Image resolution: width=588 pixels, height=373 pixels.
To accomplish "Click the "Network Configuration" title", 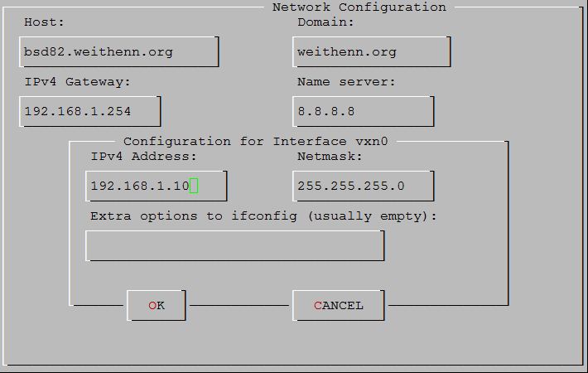I will pyautogui.click(x=359, y=7).
